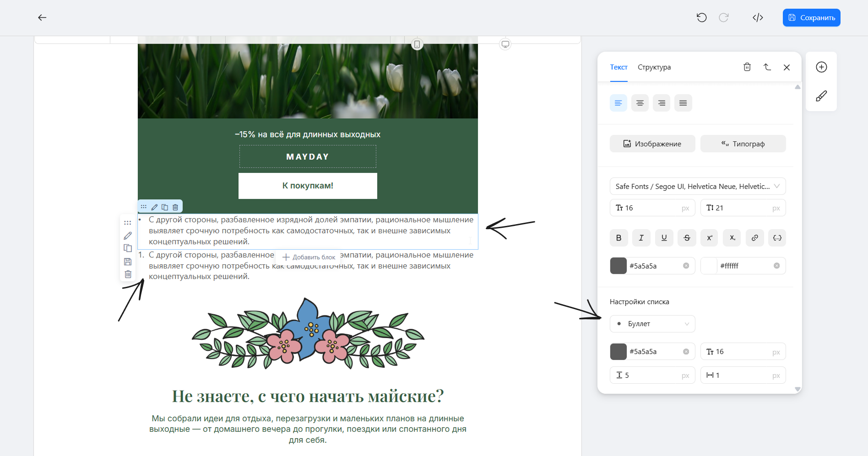Click side menu drag dots icon
The image size is (868, 456).
point(128,223)
